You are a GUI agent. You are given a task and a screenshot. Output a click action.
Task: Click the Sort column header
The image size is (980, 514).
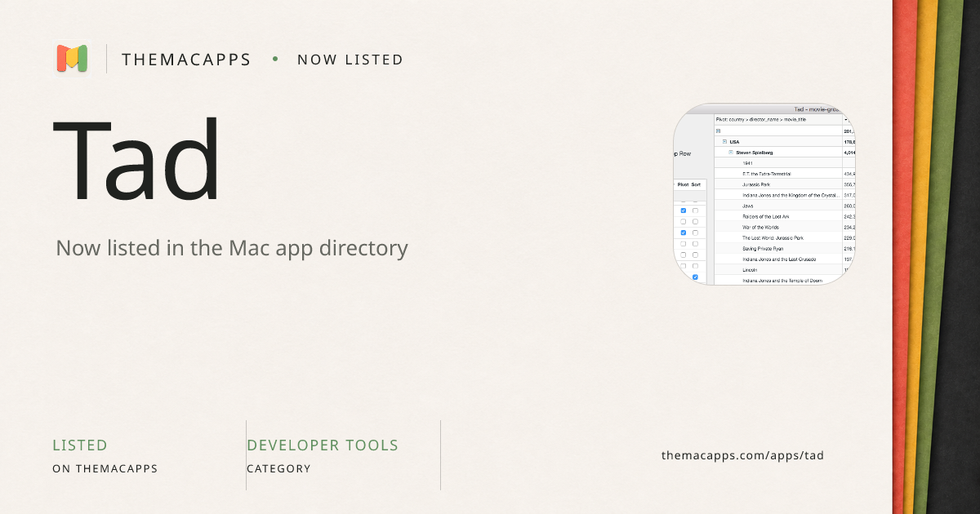[x=696, y=184]
